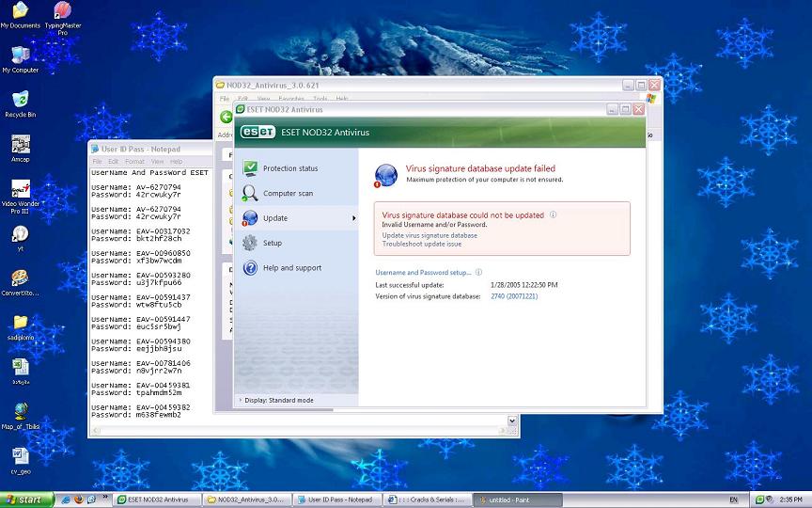Open Notepad Edit menu

[x=114, y=161]
